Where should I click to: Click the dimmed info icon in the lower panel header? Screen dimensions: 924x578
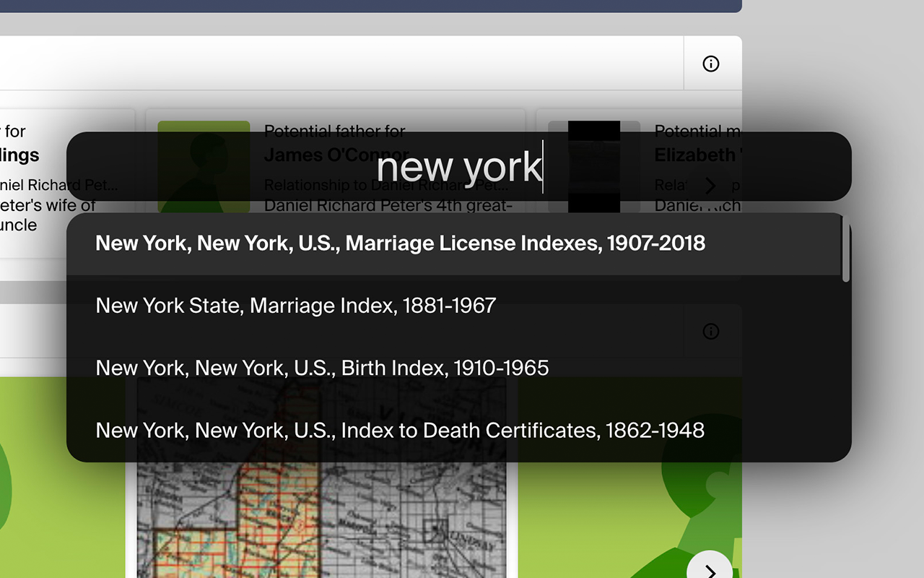coord(711,331)
